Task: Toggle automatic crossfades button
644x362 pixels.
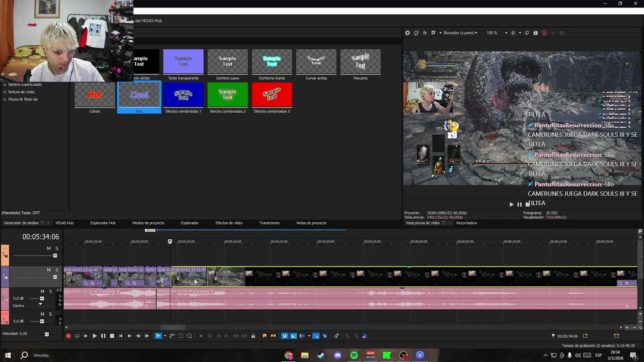Action: 293,336
